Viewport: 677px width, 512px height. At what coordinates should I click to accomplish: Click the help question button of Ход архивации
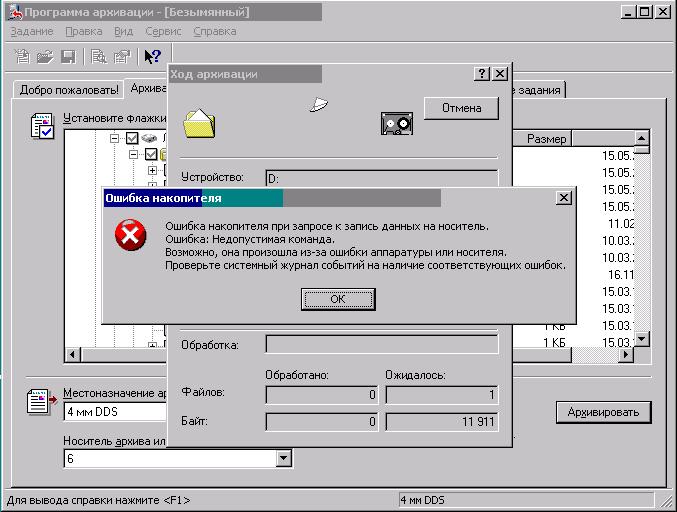482,74
